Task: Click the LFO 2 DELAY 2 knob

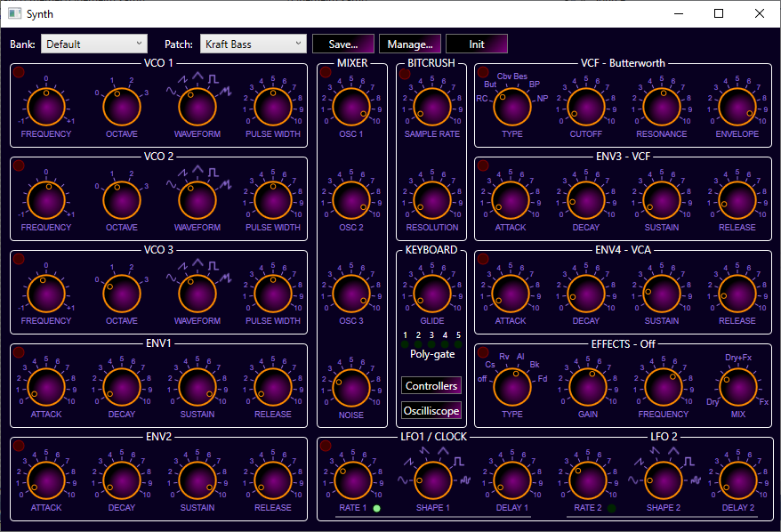Action: [738, 480]
